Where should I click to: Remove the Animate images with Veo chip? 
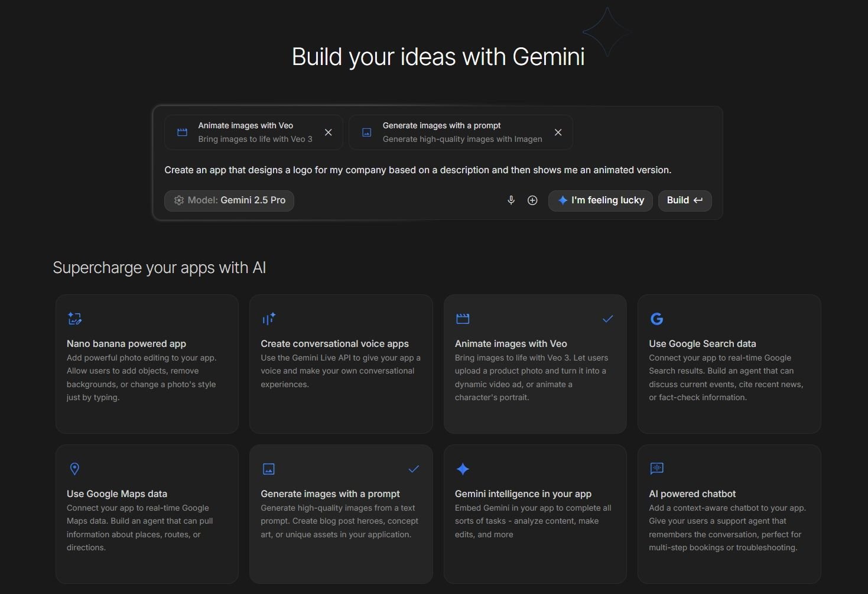pos(329,132)
